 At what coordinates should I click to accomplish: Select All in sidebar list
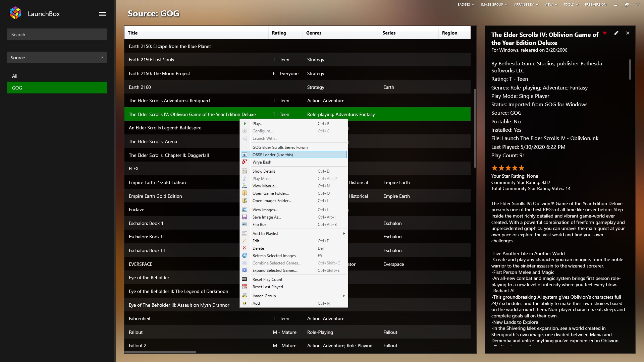pyautogui.click(x=57, y=76)
